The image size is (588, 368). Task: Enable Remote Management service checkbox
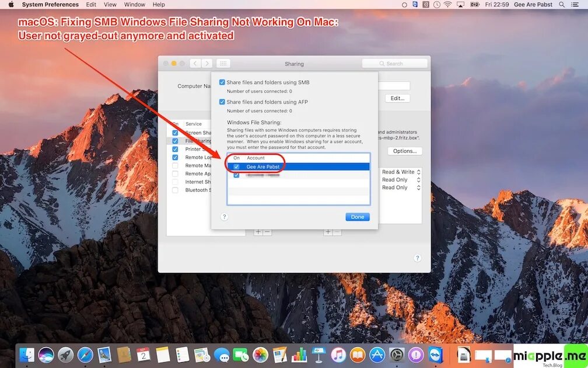pyautogui.click(x=175, y=166)
